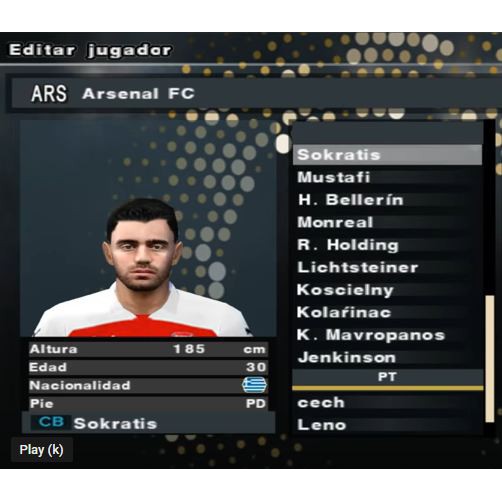
Task: Click the player list scrollbar thumb
Action: pos(489,359)
